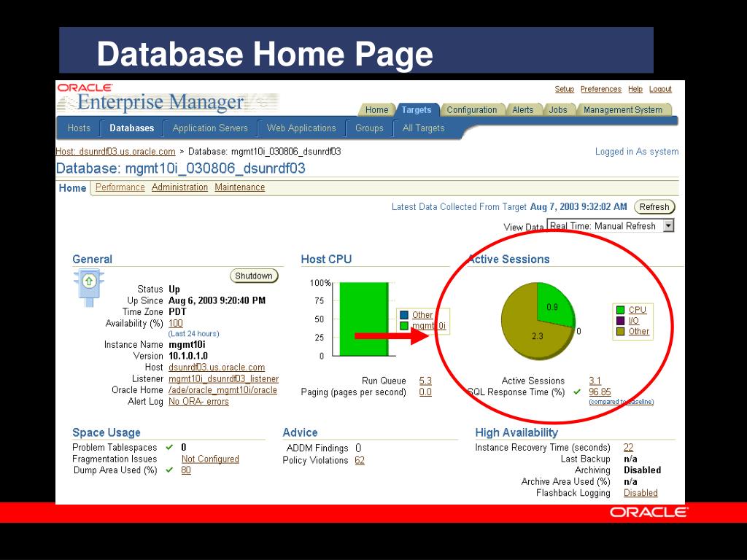This screenshot has width=747, height=560.
Task: Open the mgmt10i_dsunrdf03_listener link
Action: (x=223, y=378)
